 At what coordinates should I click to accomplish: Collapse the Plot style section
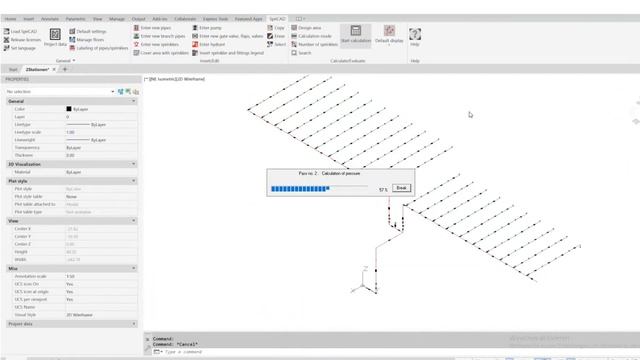[x=133, y=181]
